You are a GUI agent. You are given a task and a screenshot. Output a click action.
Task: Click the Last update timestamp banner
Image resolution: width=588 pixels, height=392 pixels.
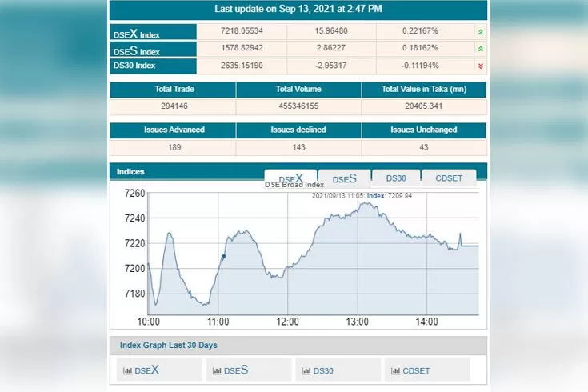tap(298, 10)
